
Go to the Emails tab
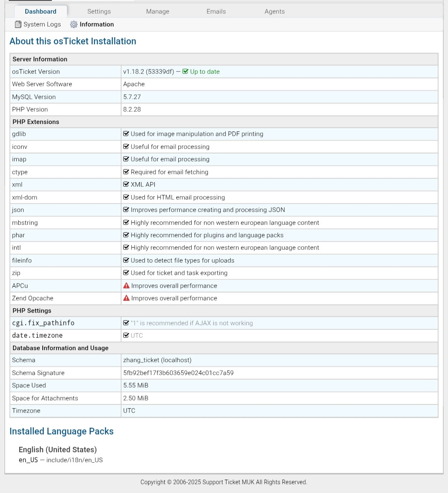point(216,12)
